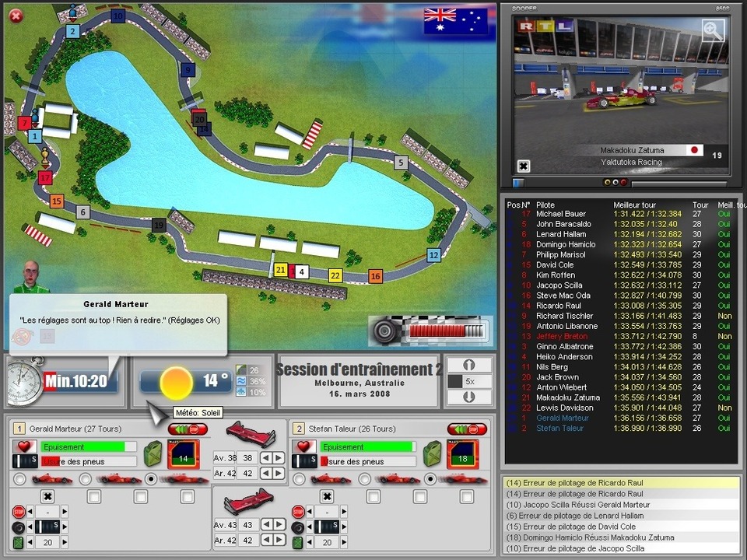Click the sun weather icon
The image size is (747, 560).
[x=176, y=381]
